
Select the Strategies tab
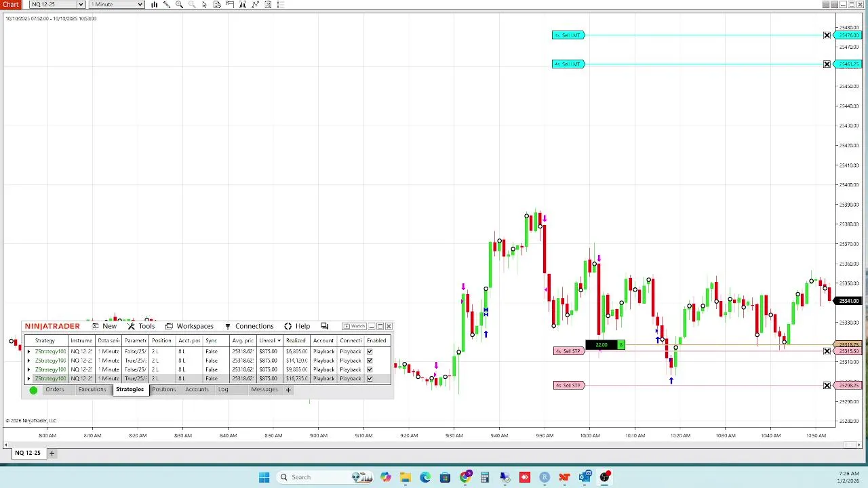tap(130, 390)
